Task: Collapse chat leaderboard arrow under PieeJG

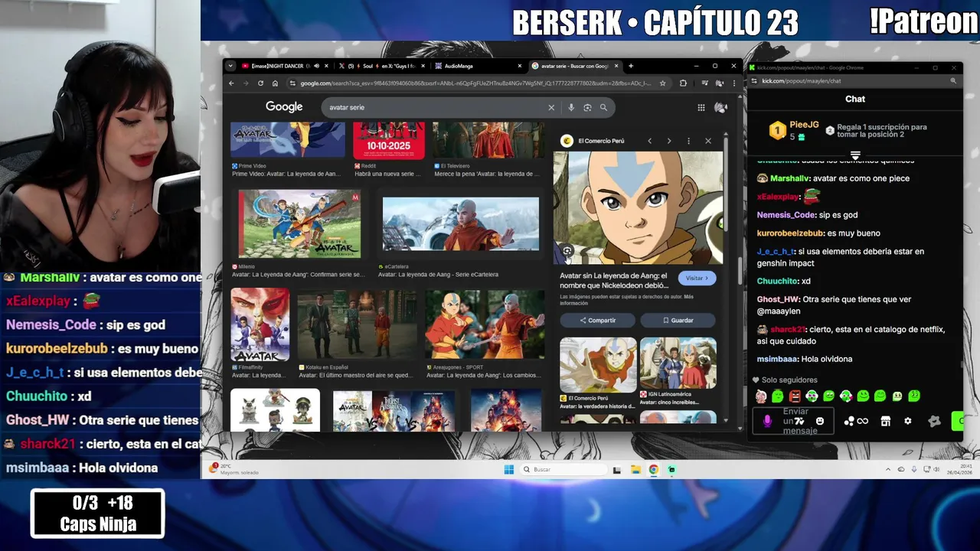Action: (855, 155)
